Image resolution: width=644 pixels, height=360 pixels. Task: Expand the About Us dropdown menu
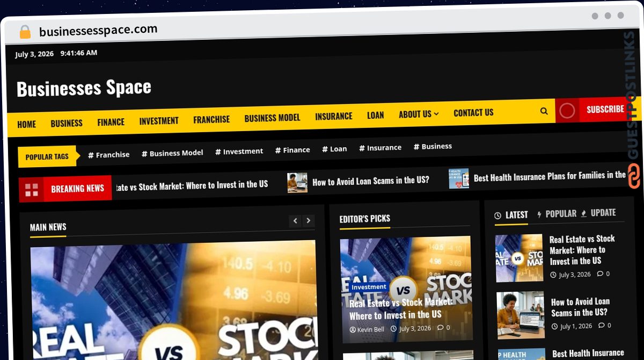click(x=419, y=114)
